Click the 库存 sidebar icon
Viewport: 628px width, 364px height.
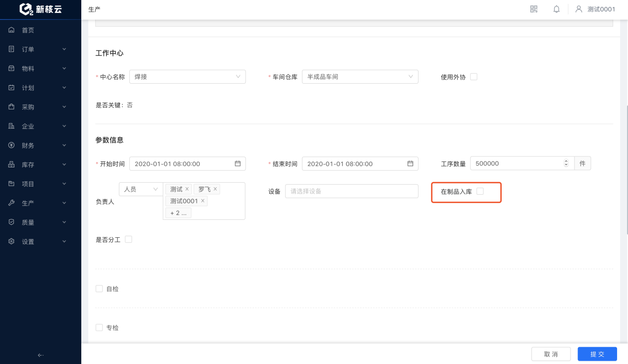(x=11, y=164)
